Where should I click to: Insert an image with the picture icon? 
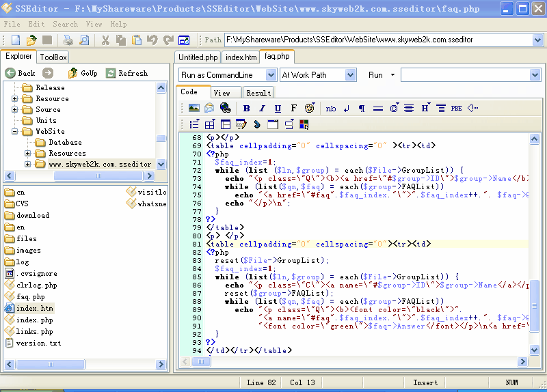[x=194, y=108]
